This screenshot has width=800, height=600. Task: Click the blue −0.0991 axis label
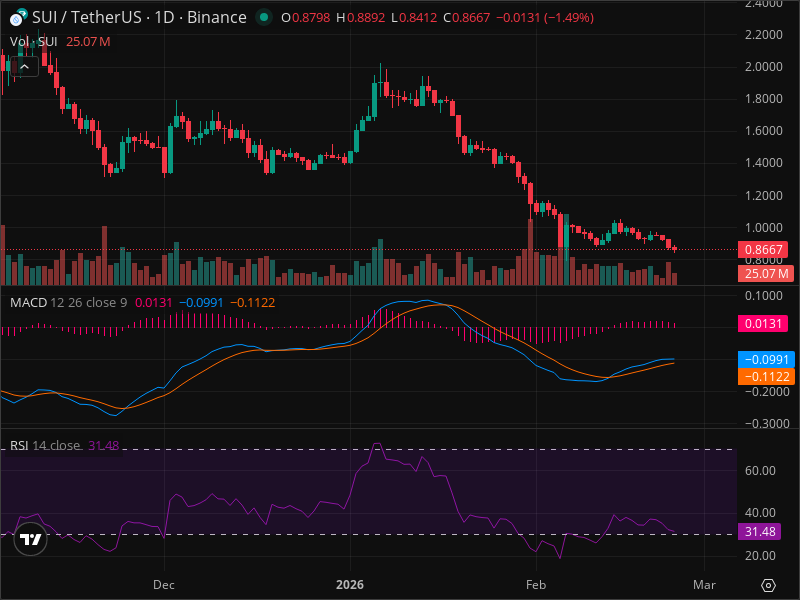[x=766, y=360]
